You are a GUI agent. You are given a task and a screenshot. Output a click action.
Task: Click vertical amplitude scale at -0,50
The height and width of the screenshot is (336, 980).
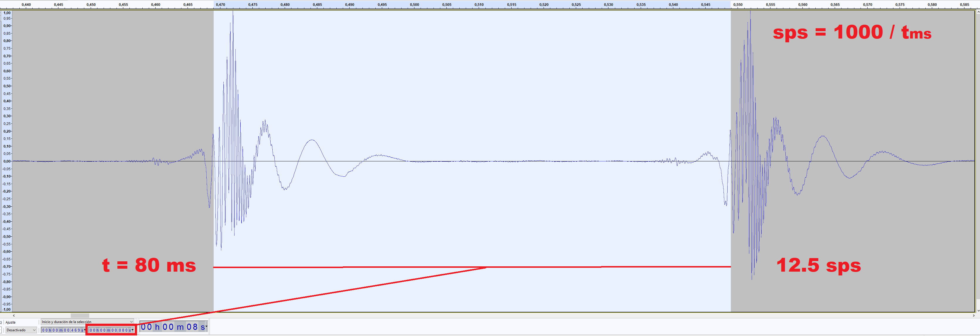pyautogui.click(x=7, y=237)
